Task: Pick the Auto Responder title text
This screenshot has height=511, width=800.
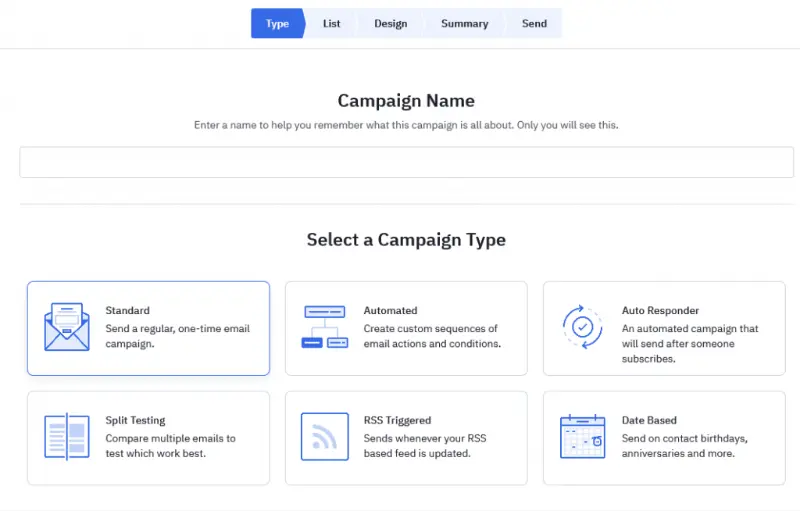Action: point(660,311)
